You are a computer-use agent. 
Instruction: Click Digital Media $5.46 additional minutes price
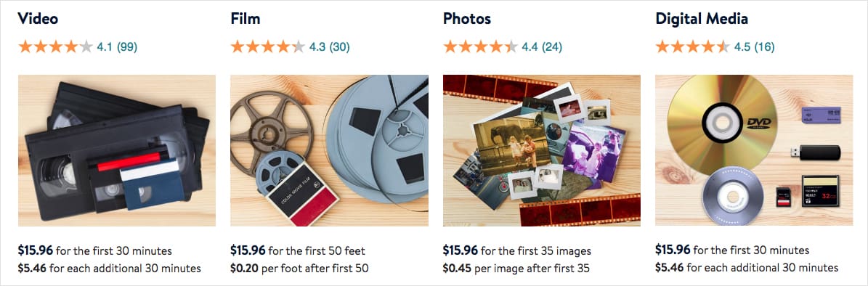[x=747, y=269]
